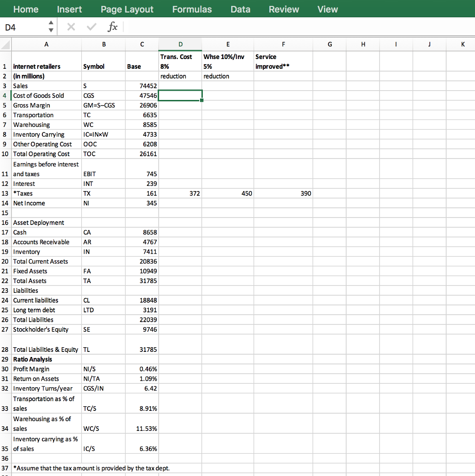Click the Service improved** header cell

click(283, 61)
